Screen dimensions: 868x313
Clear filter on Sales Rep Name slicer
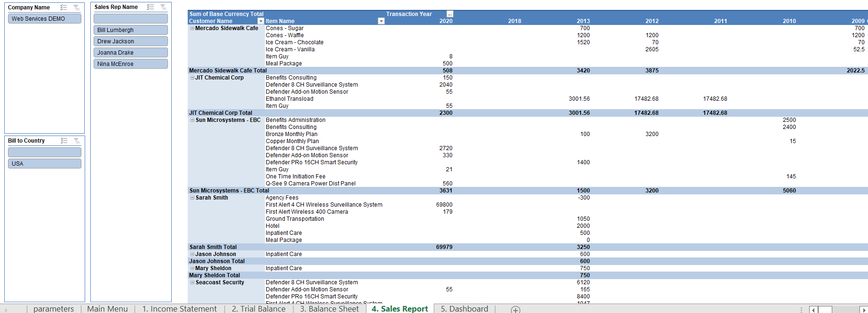click(x=163, y=7)
